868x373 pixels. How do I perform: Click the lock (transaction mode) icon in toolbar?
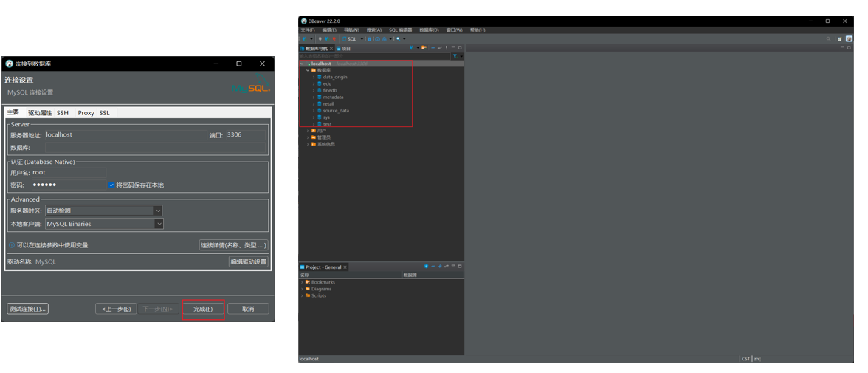click(x=369, y=39)
